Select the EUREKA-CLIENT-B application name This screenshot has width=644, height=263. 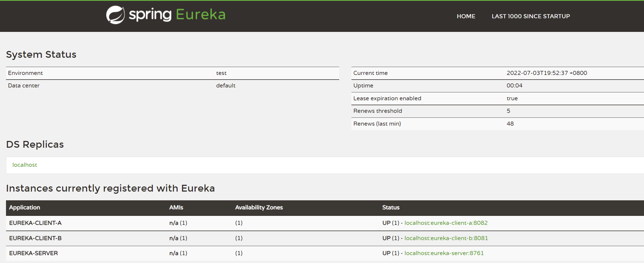35,238
